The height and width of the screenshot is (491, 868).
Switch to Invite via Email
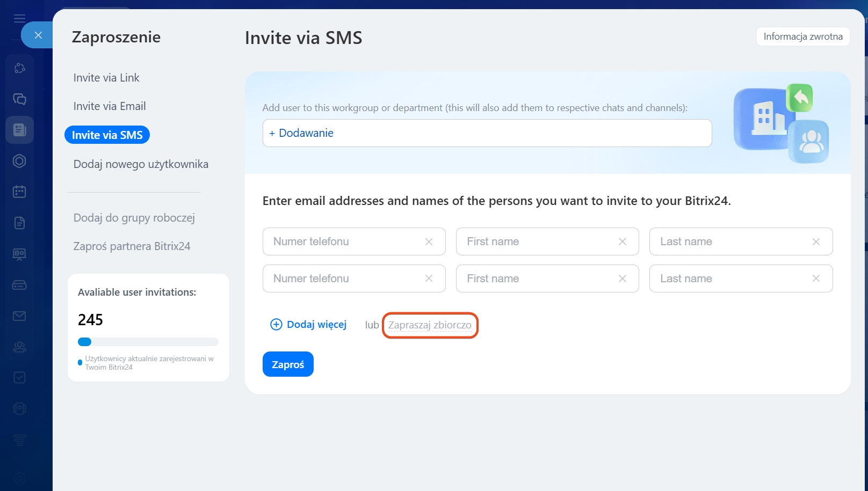[110, 106]
